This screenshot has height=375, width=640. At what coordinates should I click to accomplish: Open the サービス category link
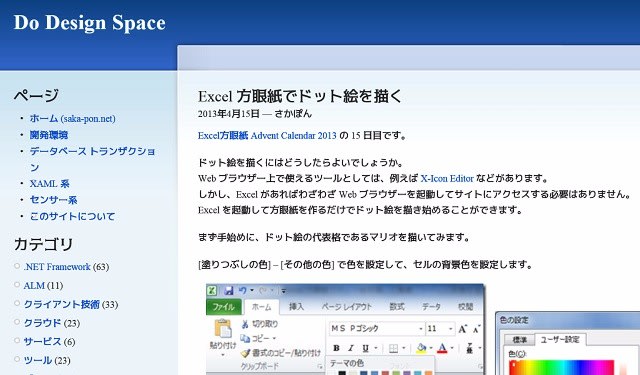[42, 342]
